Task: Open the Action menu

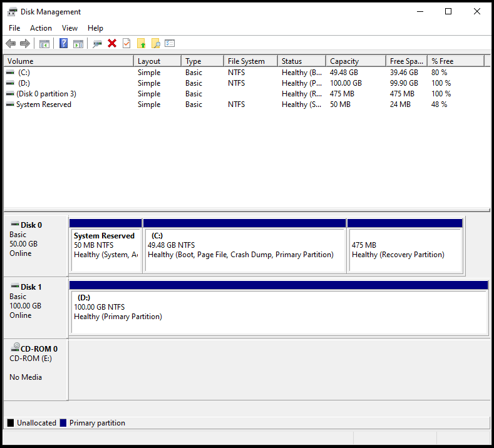Action: (41, 28)
